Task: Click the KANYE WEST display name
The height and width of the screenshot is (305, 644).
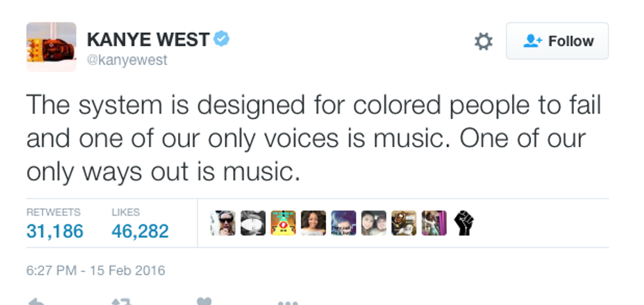Action: click(x=147, y=39)
